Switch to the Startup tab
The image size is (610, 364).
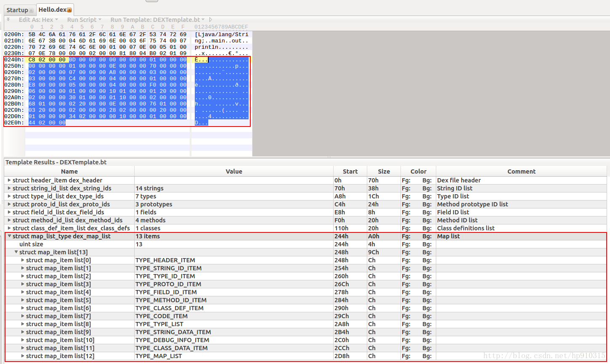click(x=17, y=10)
